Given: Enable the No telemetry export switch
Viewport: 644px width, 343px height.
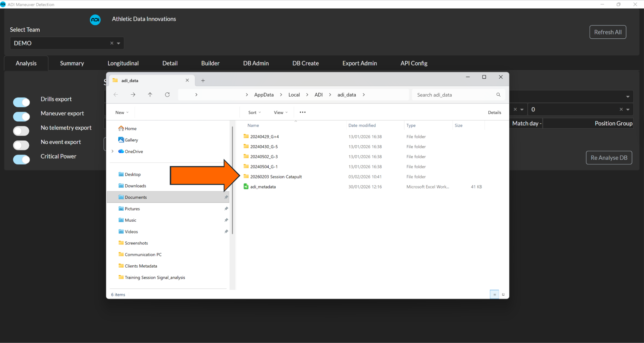Looking at the screenshot, I should coord(21,131).
